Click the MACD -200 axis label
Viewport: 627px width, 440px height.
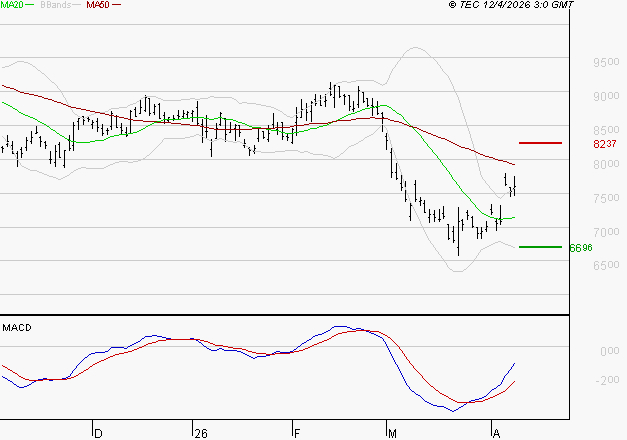(x=607, y=380)
